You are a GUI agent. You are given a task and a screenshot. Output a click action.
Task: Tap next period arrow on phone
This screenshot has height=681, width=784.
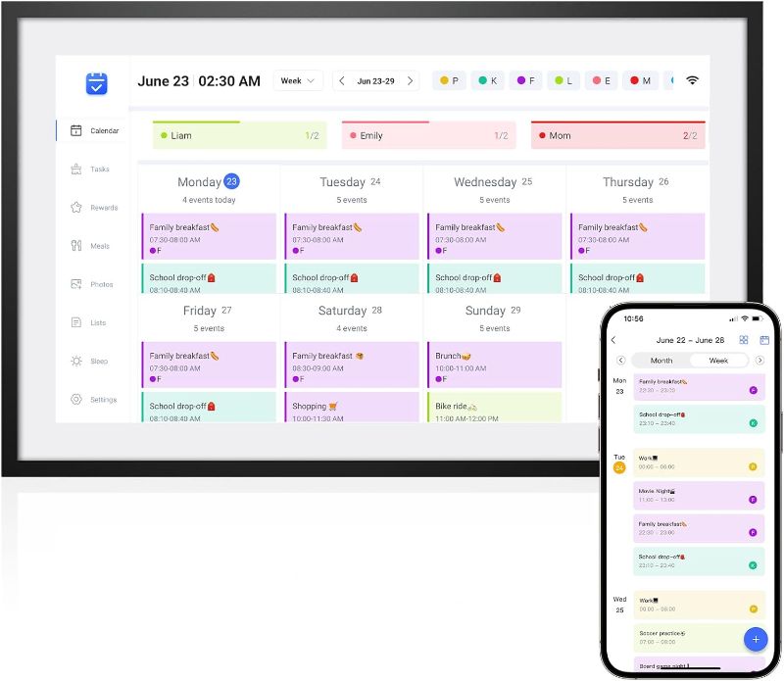point(759,360)
